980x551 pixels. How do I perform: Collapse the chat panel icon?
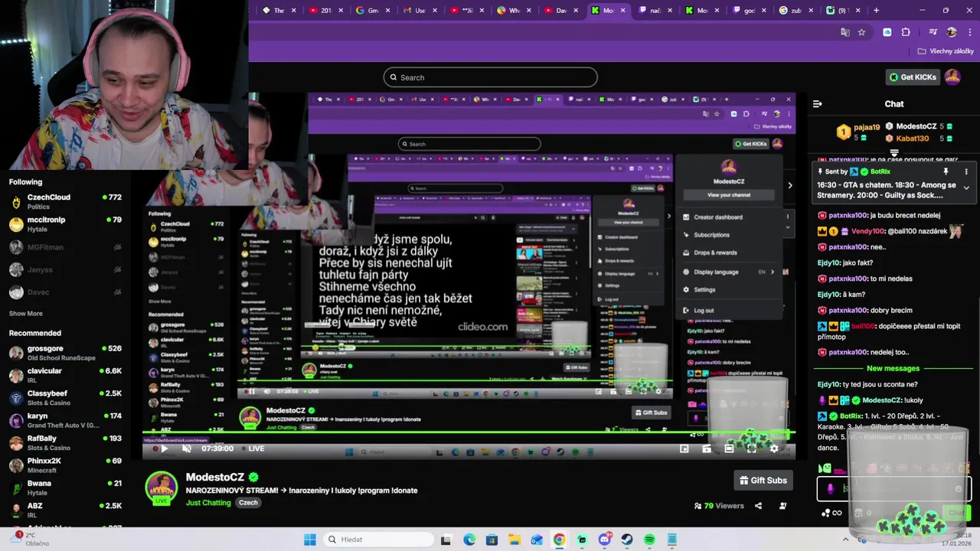pos(817,104)
